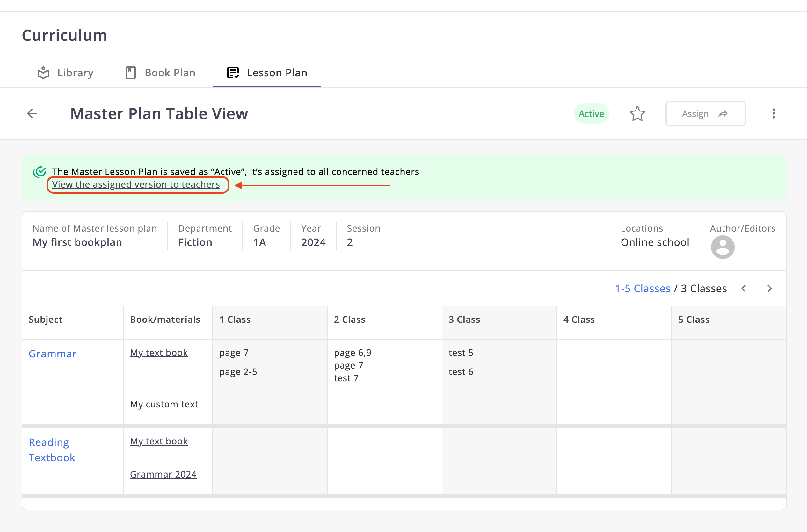
Task: Click the back arrow icon
Action: pyautogui.click(x=32, y=113)
